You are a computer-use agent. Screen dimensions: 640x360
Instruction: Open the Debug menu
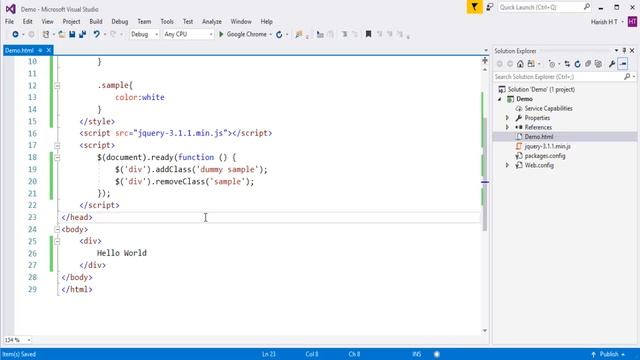[120, 22]
